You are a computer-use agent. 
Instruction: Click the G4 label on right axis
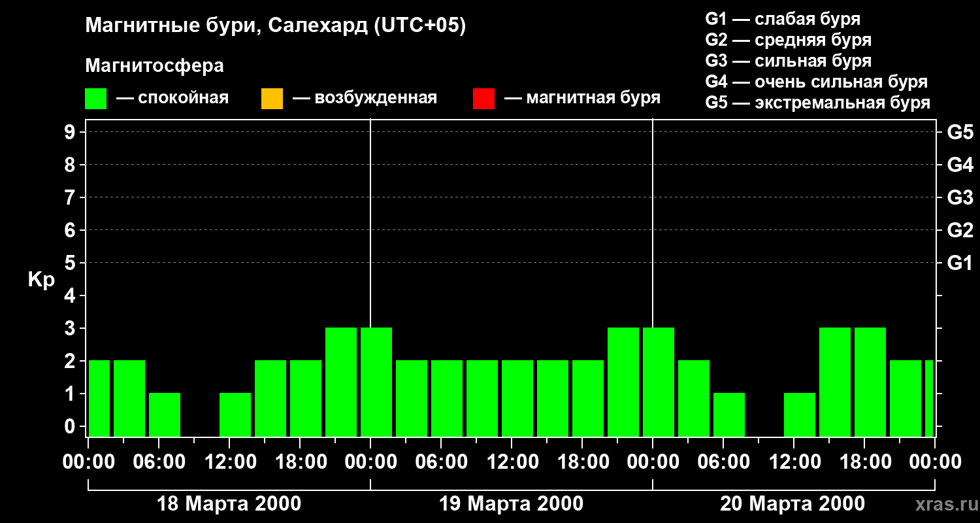(960, 165)
